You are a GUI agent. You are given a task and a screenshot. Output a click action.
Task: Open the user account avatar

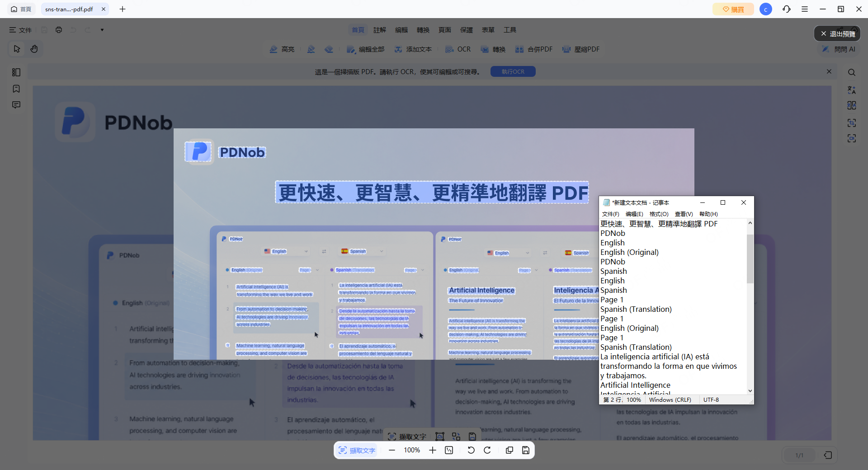[x=766, y=9]
